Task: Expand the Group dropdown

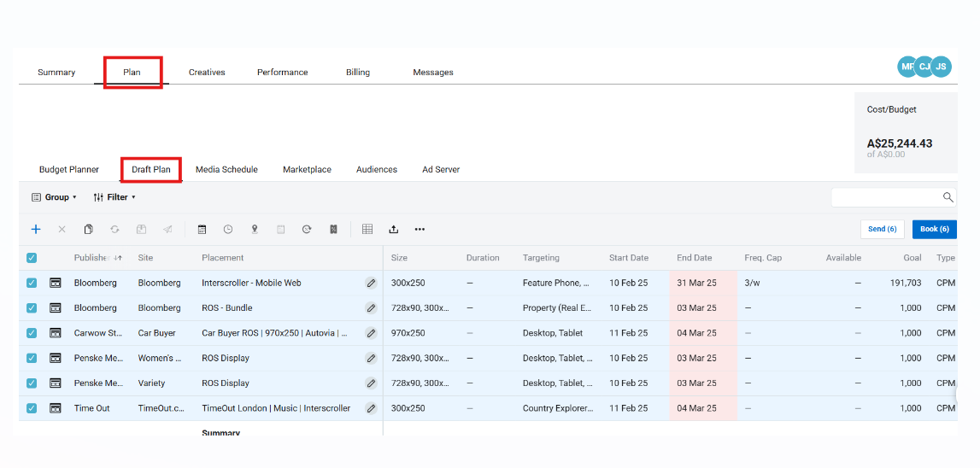Action: tap(54, 197)
